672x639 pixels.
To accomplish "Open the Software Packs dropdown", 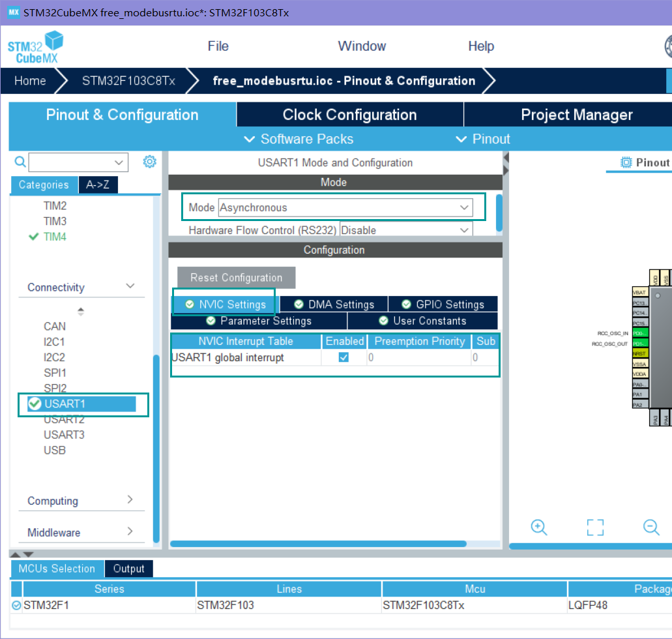I will 299,139.
